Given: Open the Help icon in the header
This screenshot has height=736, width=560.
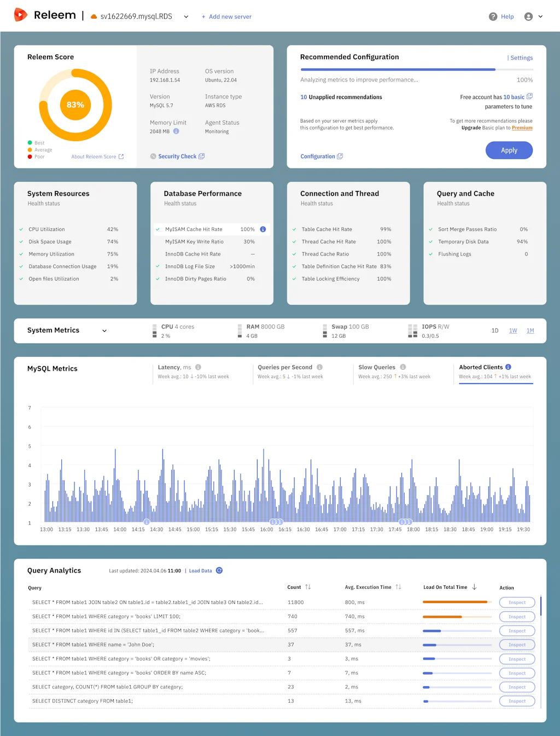Looking at the screenshot, I should (x=493, y=16).
